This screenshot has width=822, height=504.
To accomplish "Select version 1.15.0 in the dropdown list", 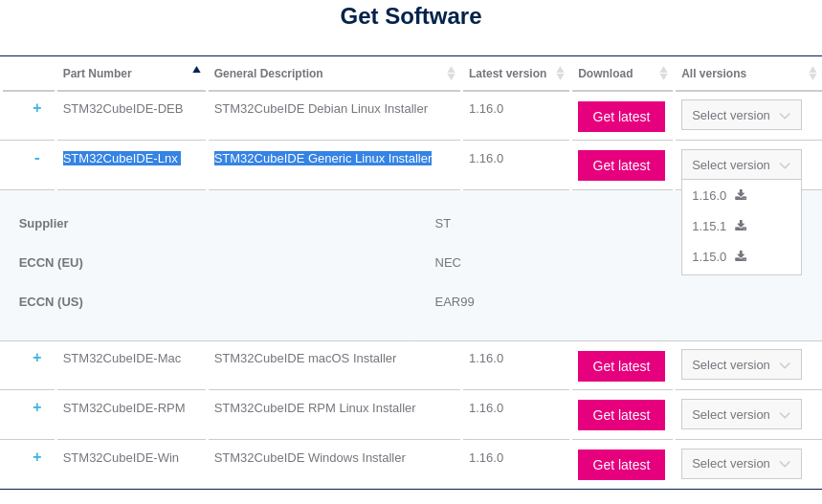I will pos(709,256).
